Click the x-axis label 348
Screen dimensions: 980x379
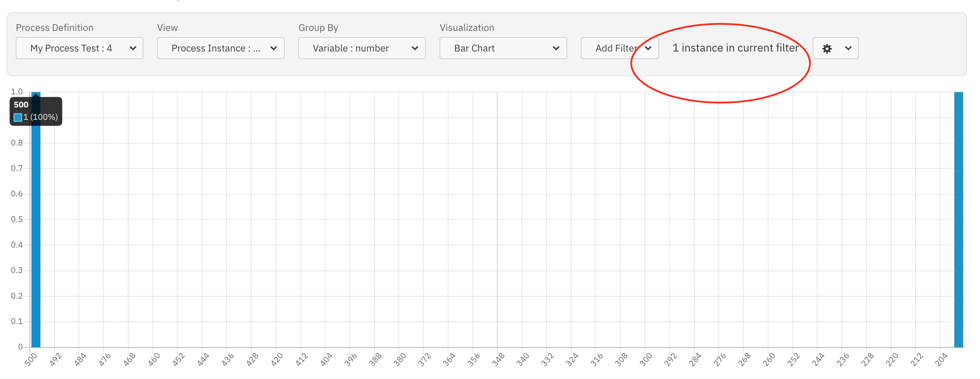click(x=498, y=359)
